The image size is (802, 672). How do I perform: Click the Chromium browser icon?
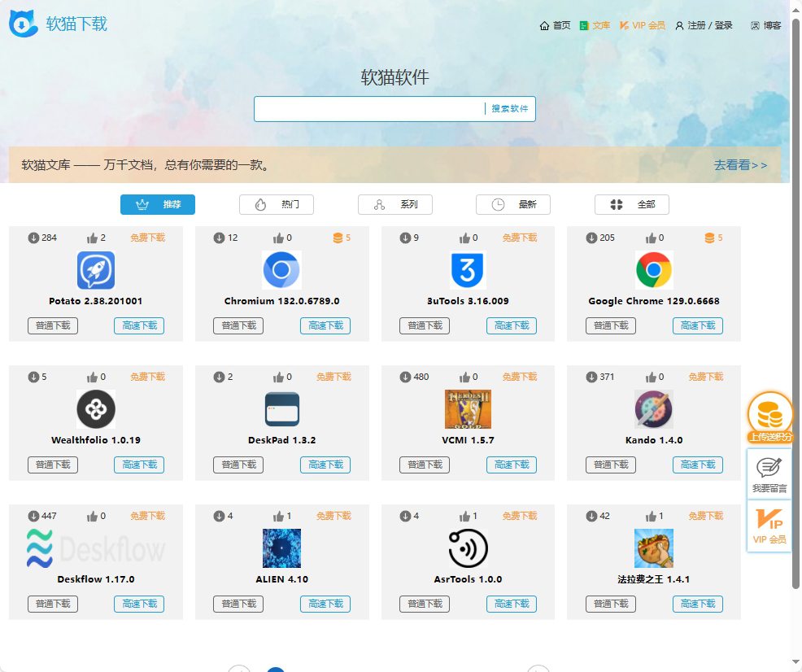click(281, 269)
